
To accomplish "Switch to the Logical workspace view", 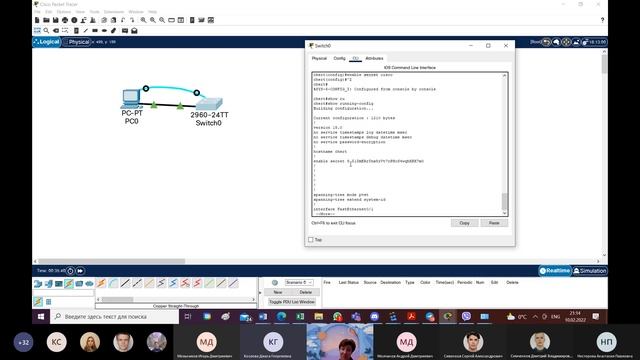I will point(47,42).
